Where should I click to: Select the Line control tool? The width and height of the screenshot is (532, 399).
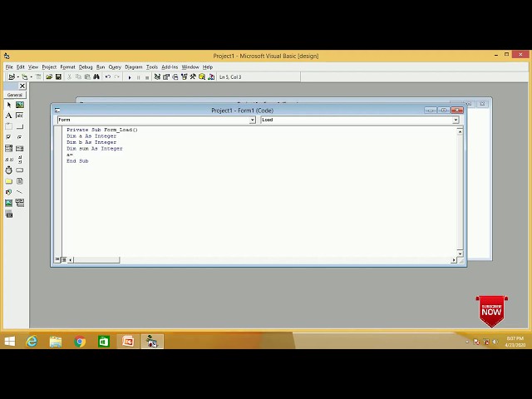(20, 192)
